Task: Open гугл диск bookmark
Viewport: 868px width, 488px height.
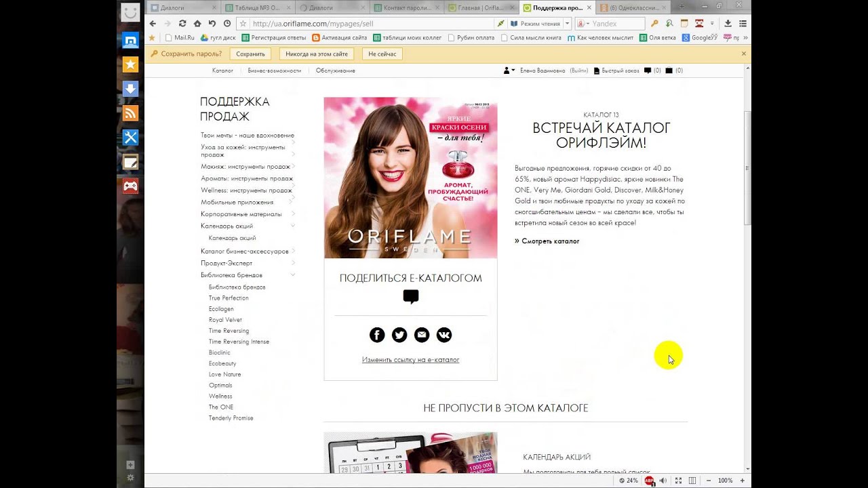Action: [218, 38]
